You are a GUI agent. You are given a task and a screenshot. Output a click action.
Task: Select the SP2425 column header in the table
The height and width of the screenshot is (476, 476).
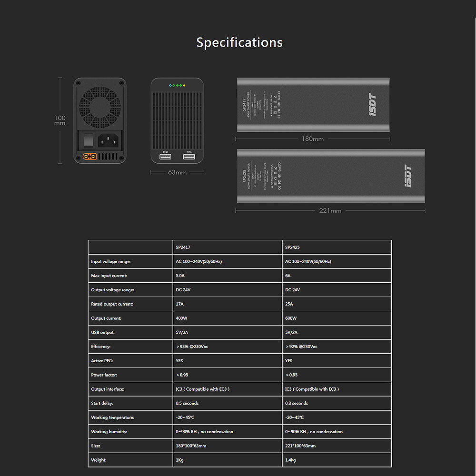tap(293, 248)
